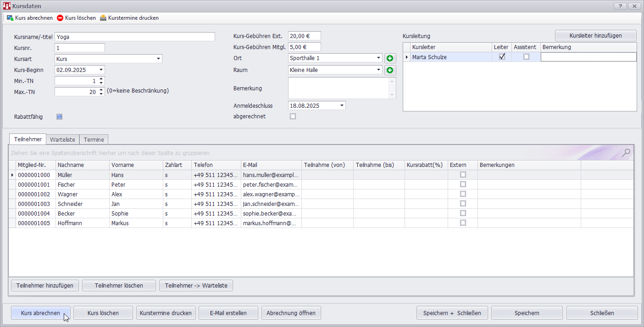Viewport: 644px width, 327px height.
Task: Click the red Kurs löschen toolbar icon
Action: click(61, 18)
